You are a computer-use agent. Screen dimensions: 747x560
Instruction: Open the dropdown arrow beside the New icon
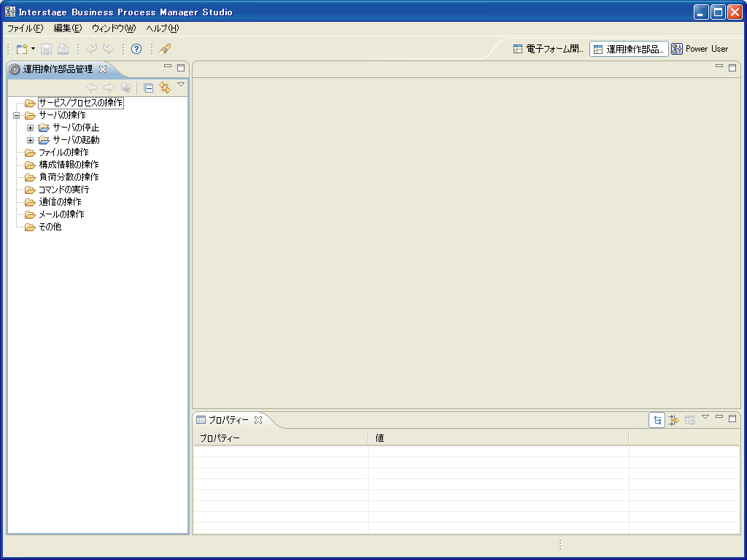click(x=34, y=49)
